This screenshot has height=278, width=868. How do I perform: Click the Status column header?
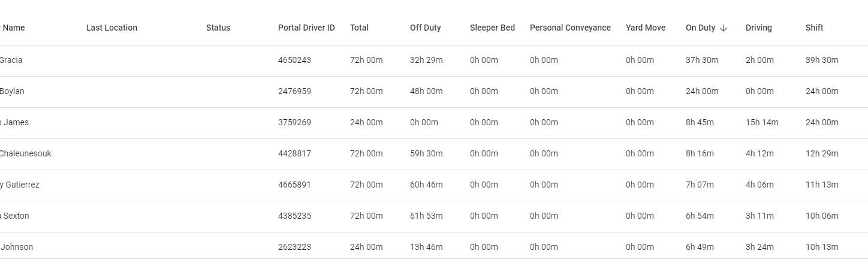(x=218, y=28)
